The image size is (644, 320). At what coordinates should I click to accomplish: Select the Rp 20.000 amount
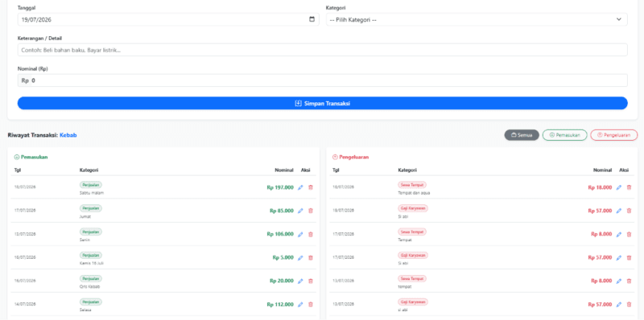(282, 281)
